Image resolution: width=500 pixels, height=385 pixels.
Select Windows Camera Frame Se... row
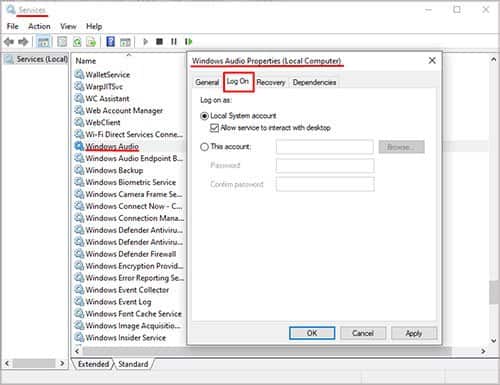129,194
